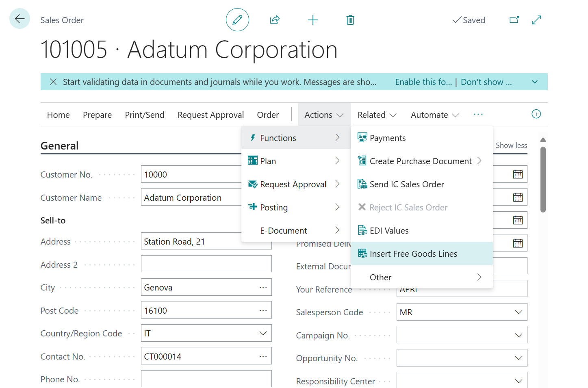
Task: Open the Automate menu dropdown
Action: pyautogui.click(x=435, y=115)
